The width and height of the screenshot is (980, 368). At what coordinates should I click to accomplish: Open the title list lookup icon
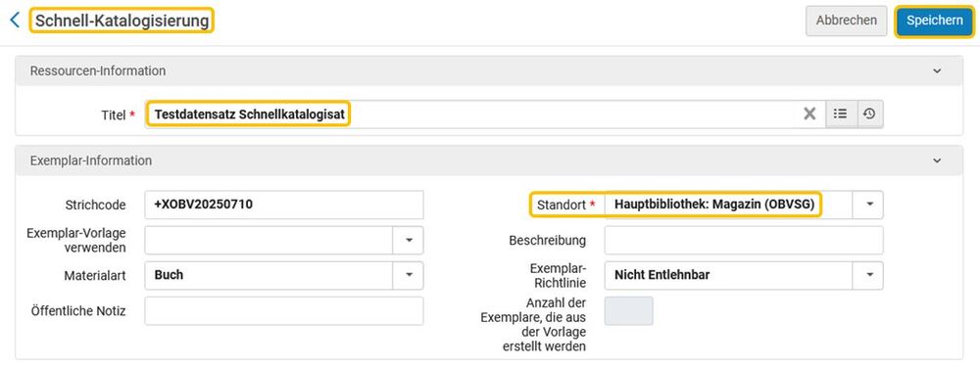(841, 115)
